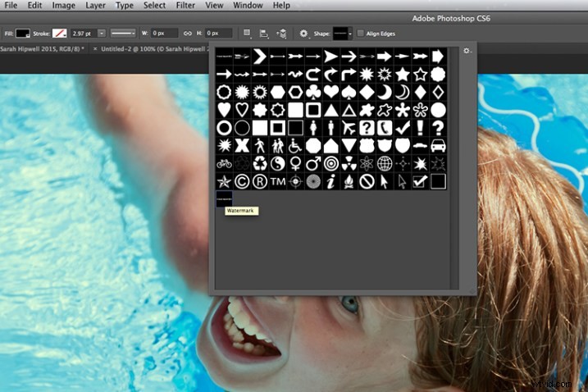Open path arrangement options
588x392 pixels.
(281, 34)
